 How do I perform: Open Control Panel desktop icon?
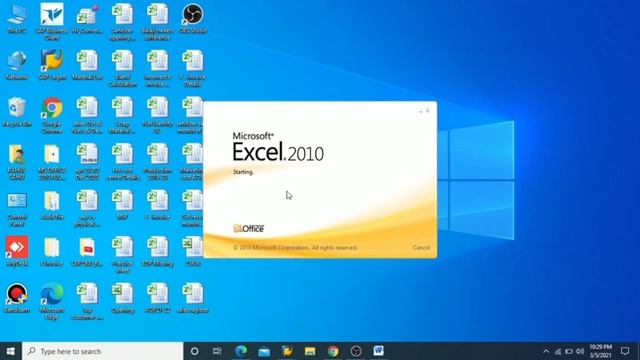click(17, 209)
